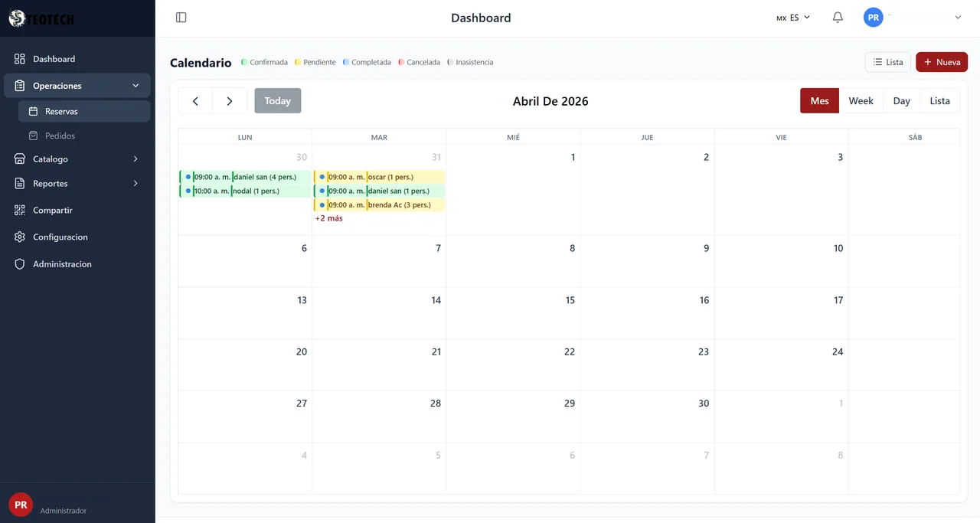Switch to the Week calendar view
Screen dimensions: 980x523
[861, 100]
